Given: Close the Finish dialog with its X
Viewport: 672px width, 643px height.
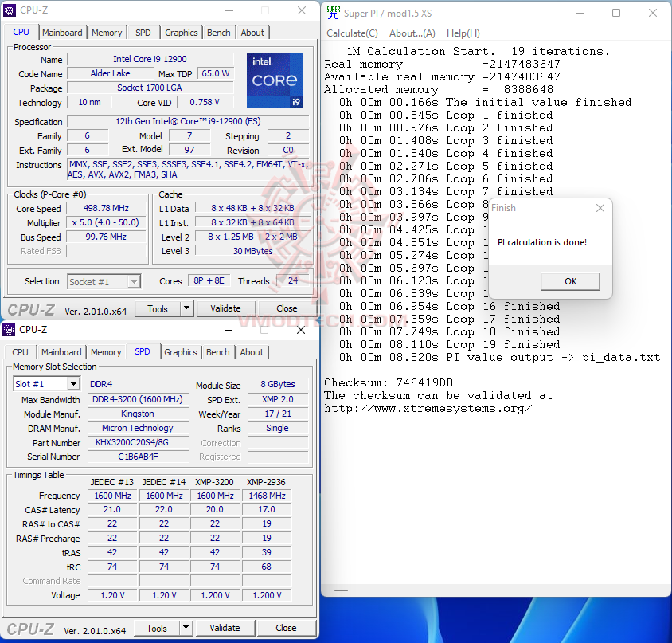Looking at the screenshot, I should click(600, 208).
